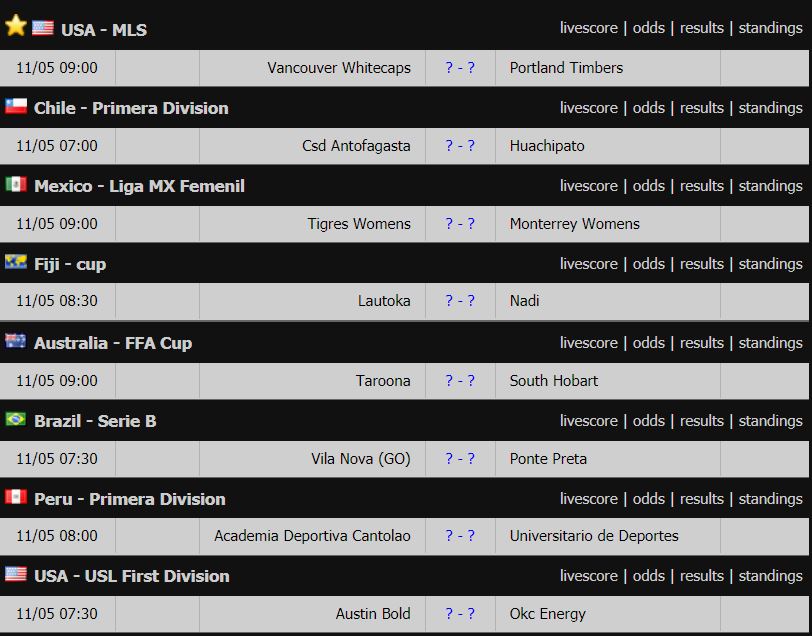
Task: View odds for Chile - Primera Division
Action: click(x=648, y=108)
